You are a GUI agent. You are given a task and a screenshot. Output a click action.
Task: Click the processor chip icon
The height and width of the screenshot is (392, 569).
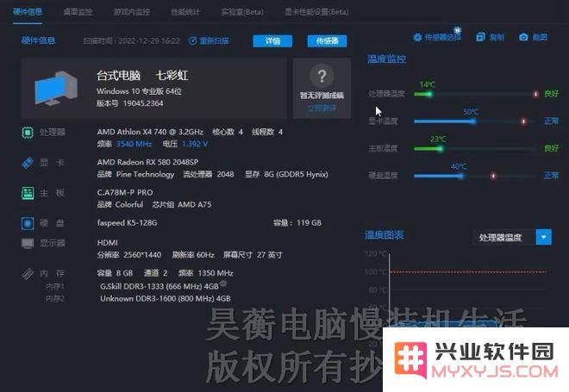pos(28,133)
